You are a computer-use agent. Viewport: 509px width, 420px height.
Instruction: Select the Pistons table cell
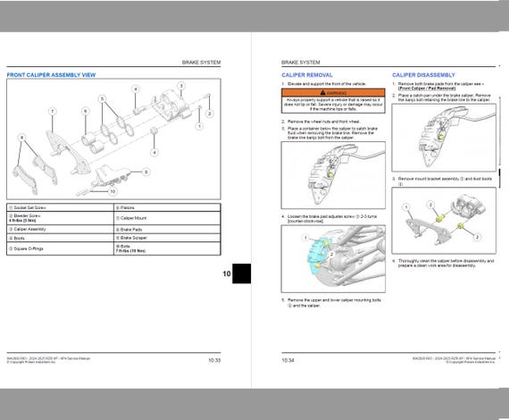point(167,207)
